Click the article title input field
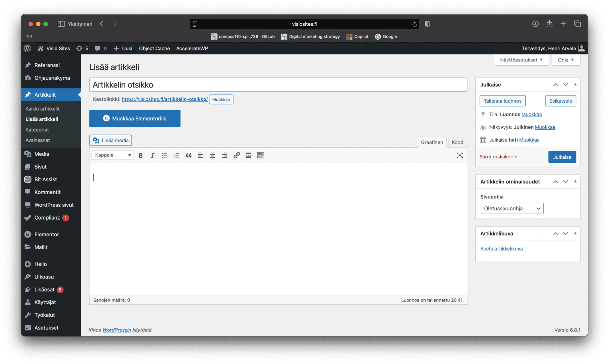 coord(278,85)
